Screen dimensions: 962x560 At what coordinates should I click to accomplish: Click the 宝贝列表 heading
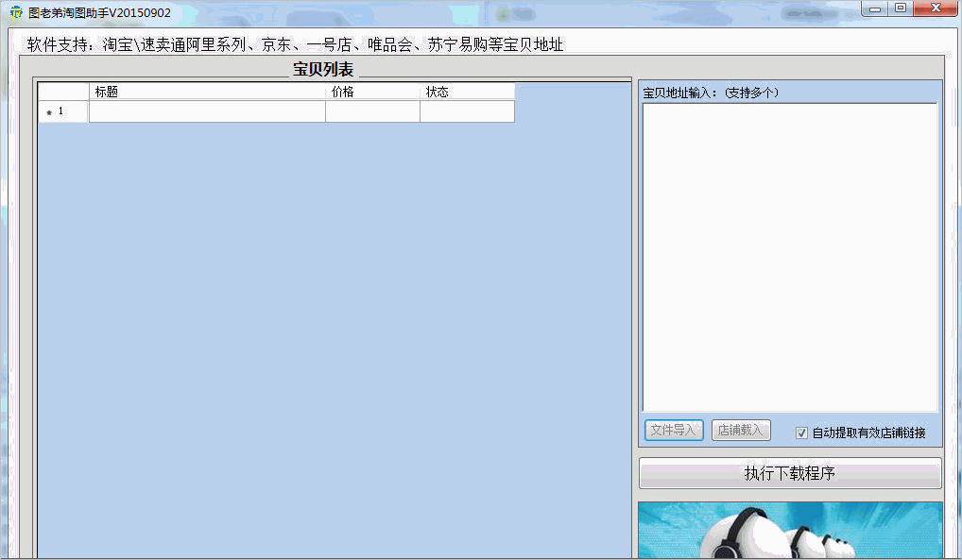tap(323, 69)
